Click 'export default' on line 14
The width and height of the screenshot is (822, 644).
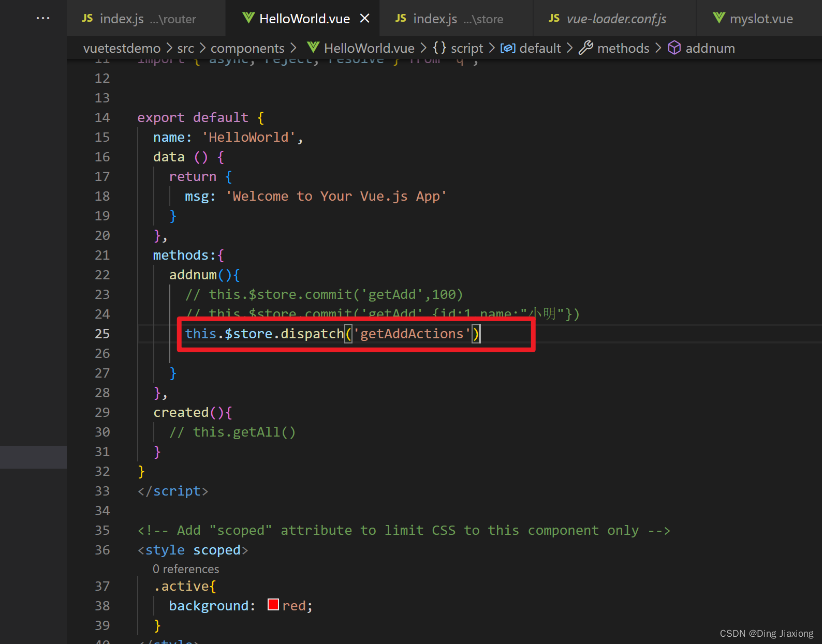[193, 117]
